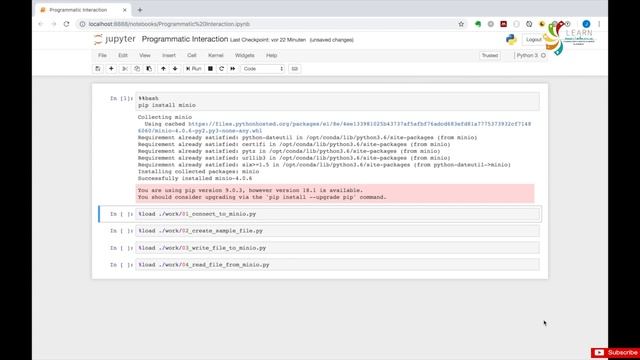Restart the kernel icon
This screenshot has height=360, width=640.
tap(222, 69)
